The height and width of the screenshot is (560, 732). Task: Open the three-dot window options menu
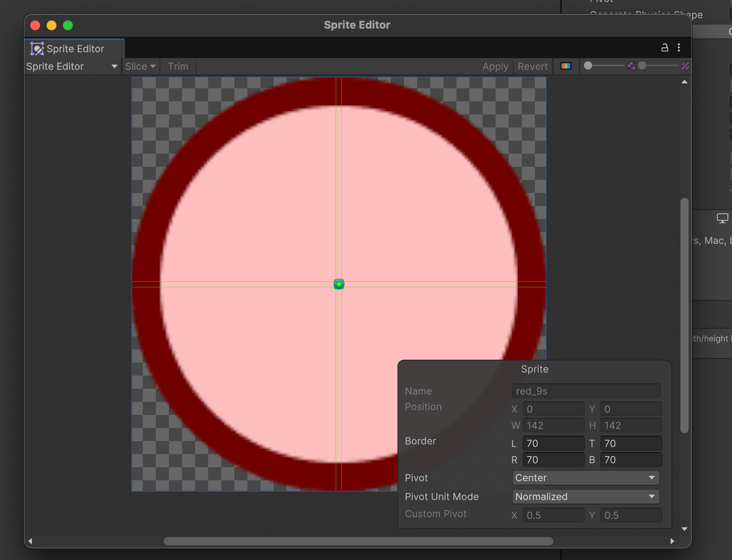(x=679, y=48)
